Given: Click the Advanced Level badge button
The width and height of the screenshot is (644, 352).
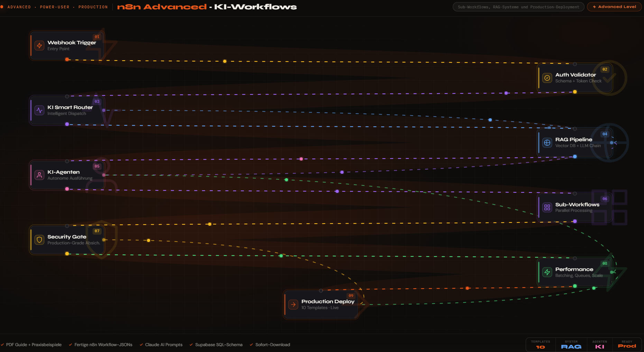Looking at the screenshot, I should 614,7.
